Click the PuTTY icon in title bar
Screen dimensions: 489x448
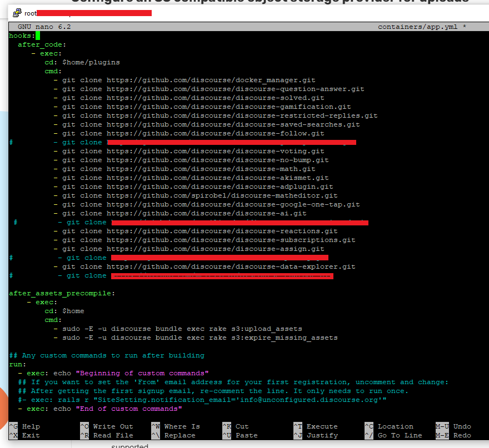click(17, 13)
